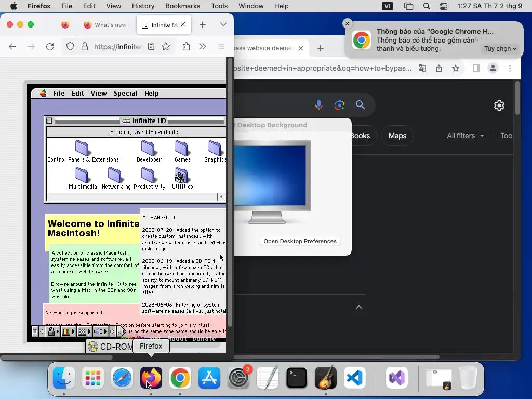Click the padlock site info icon in Firefox

click(85, 46)
